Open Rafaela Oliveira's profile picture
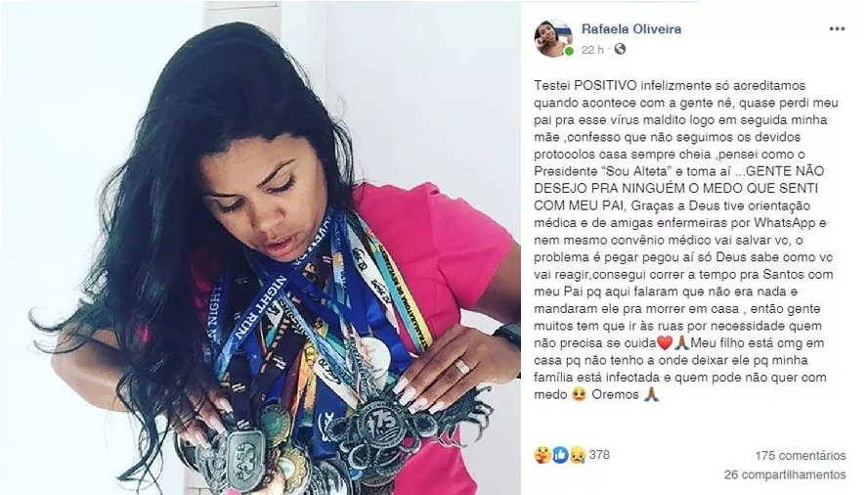868x495 pixels. coord(553,38)
